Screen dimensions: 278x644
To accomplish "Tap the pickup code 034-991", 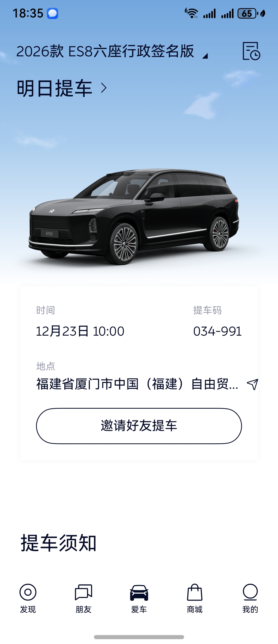I will [x=218, y=331].
